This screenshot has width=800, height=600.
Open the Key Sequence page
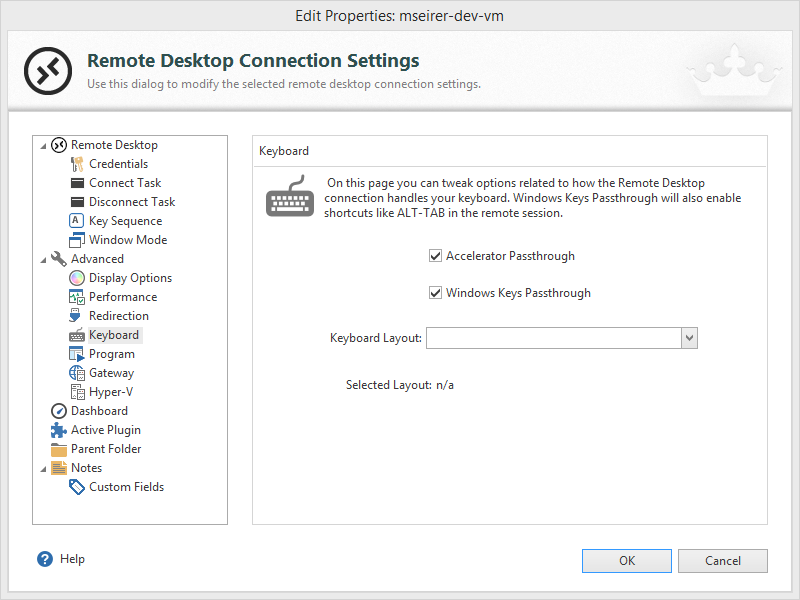click(126, 221)
